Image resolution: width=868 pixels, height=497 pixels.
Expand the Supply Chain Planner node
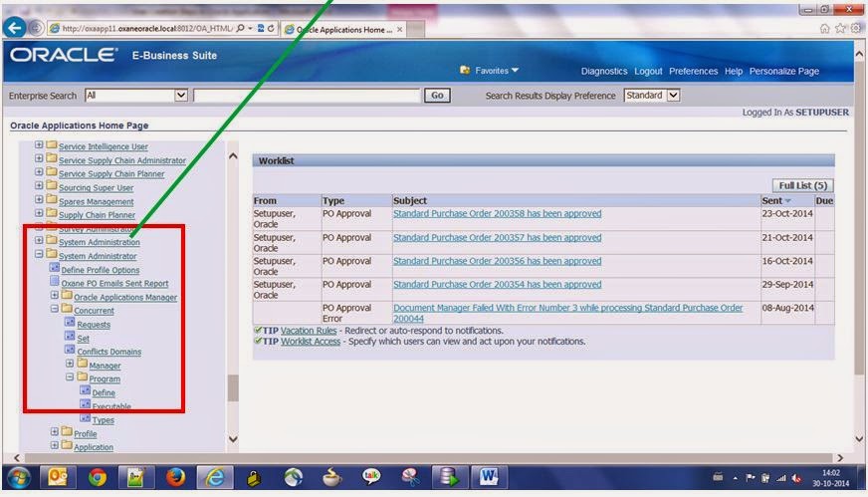[x=39, y=213]
